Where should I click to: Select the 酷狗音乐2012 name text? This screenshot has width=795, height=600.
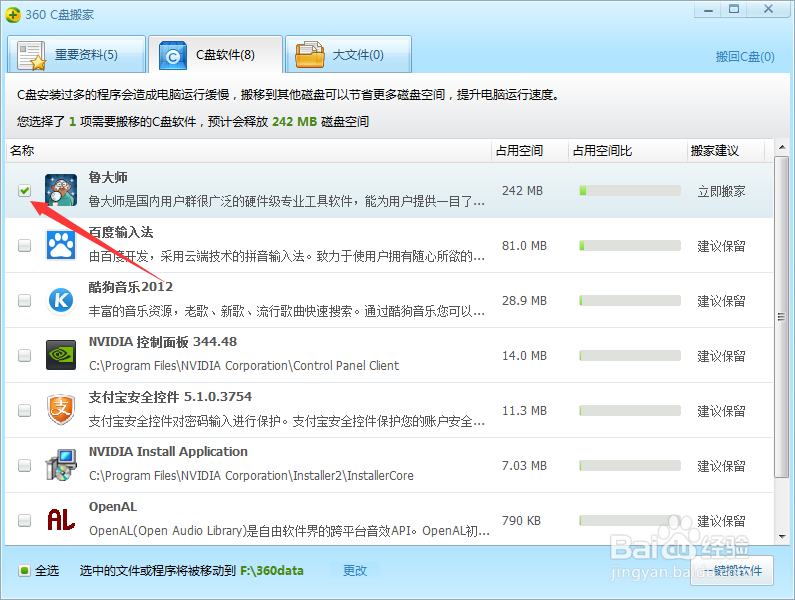coord(131,287)
